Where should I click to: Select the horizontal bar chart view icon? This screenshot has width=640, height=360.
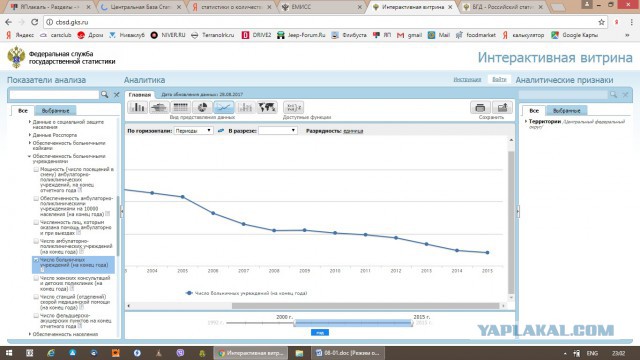coord(159,107)
